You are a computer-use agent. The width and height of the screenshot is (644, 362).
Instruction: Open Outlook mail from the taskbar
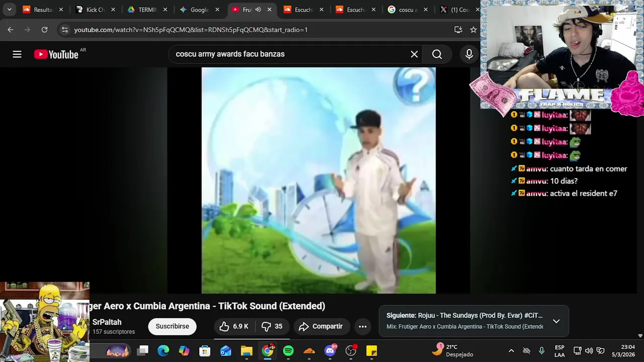[225, 351]
